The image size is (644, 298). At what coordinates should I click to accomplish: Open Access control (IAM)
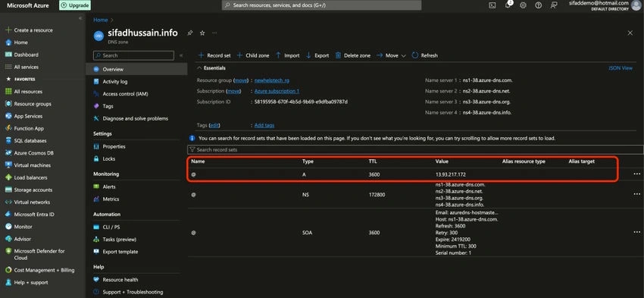[x=125, y=94]
